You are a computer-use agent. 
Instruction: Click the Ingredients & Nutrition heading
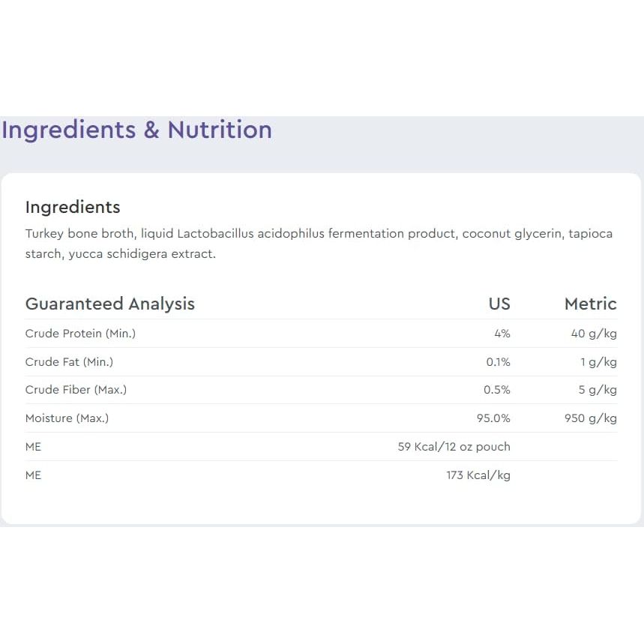(136, 130)
